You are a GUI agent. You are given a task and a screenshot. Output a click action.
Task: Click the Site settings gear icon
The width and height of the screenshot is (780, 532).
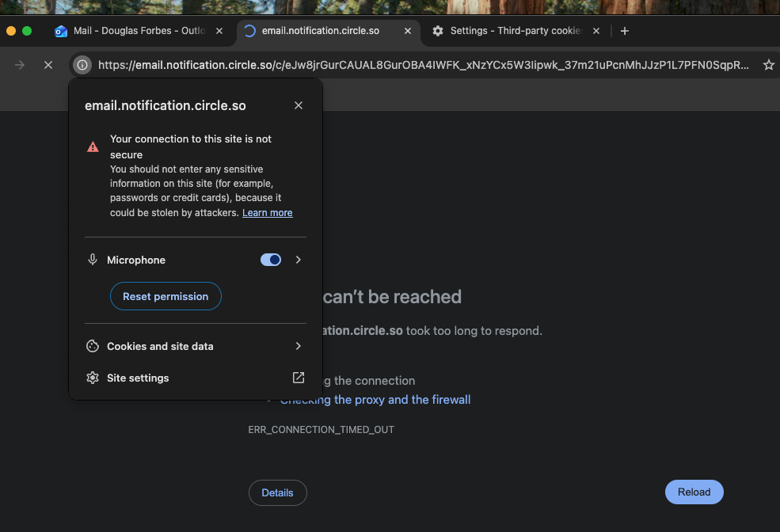tap(93, 378)
